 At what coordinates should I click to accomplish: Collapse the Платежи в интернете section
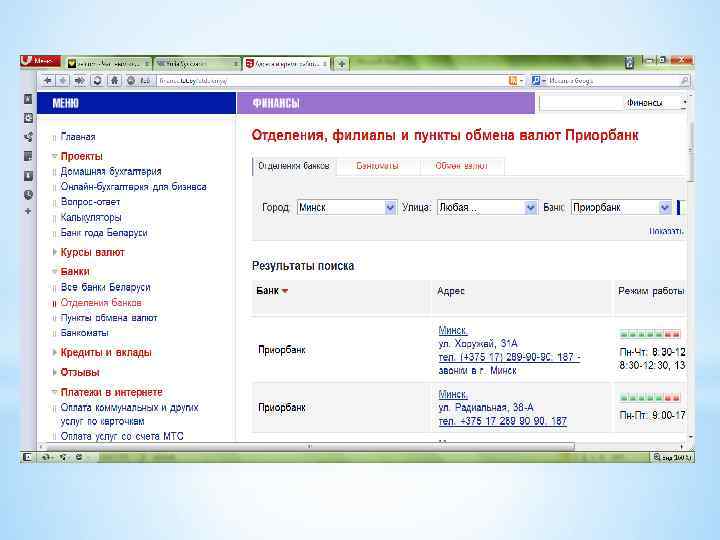point(54,392)
